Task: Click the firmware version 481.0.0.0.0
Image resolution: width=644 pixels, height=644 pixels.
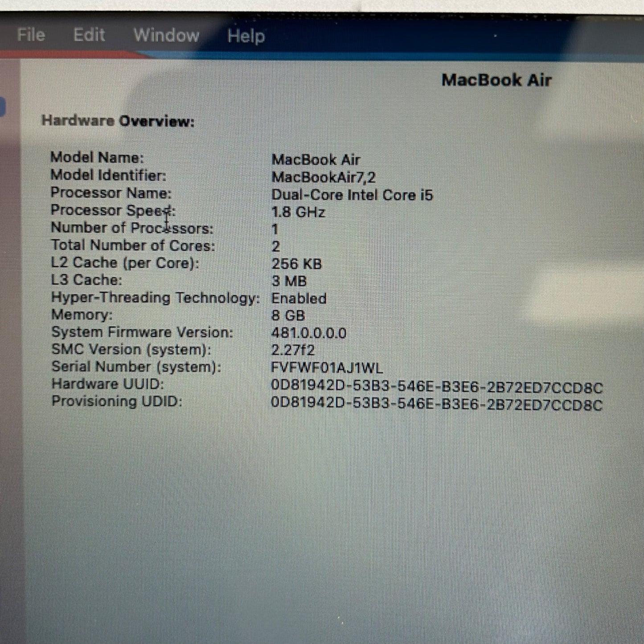Action: [x=308, y=333]
